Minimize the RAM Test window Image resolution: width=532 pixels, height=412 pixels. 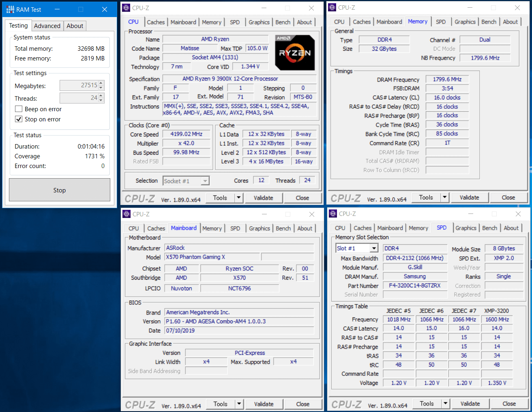[x=57, y=9]
